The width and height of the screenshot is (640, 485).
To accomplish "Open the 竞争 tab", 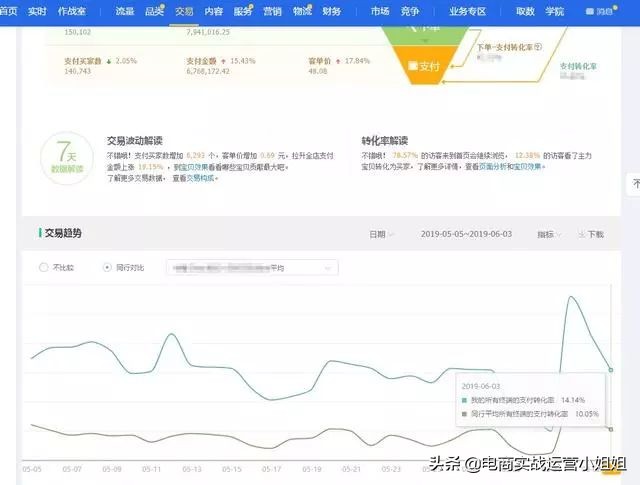I will point(410,11).
